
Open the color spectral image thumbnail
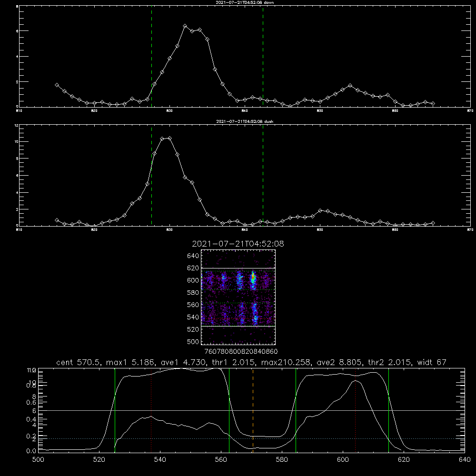point(238,297)
